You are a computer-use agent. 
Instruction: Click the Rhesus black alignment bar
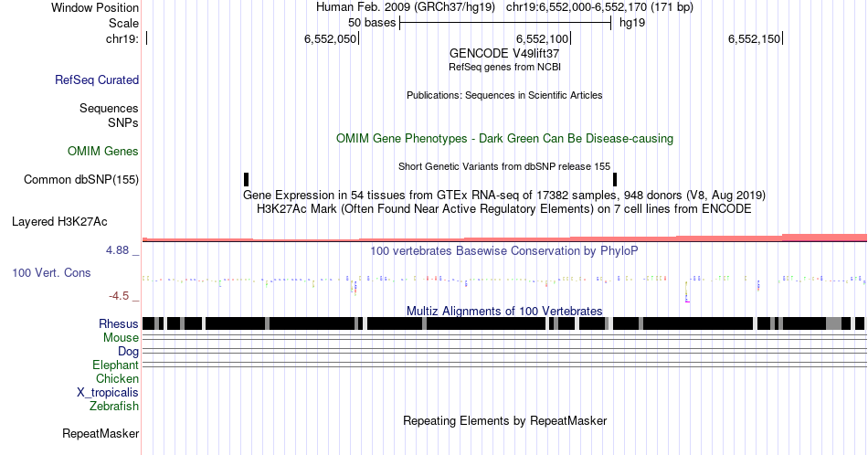504,323
